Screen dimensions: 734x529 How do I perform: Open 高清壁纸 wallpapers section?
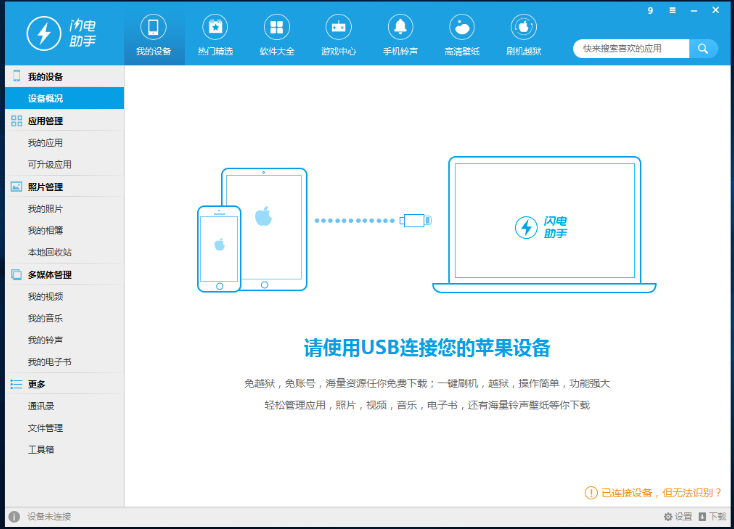tap(462, 35)
